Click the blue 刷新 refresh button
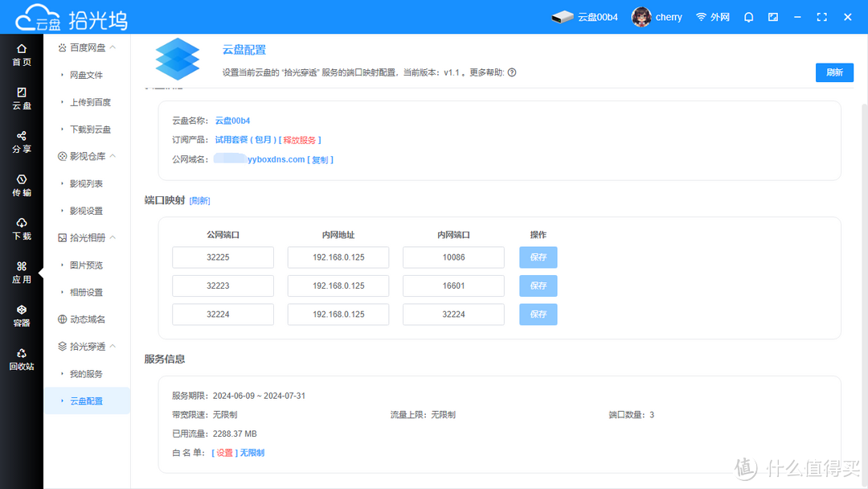The image size is (868, 489). point(834,72)
